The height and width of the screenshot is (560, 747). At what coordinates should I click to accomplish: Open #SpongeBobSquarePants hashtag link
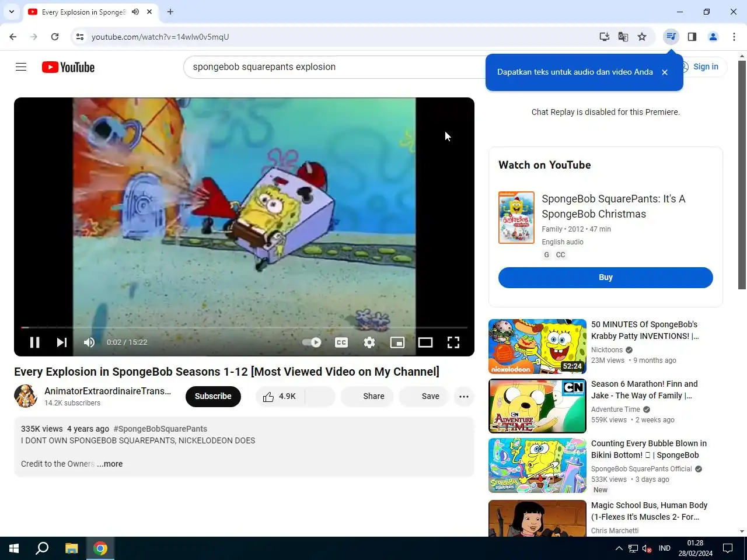pyautogui.click(x=160, y=429)
